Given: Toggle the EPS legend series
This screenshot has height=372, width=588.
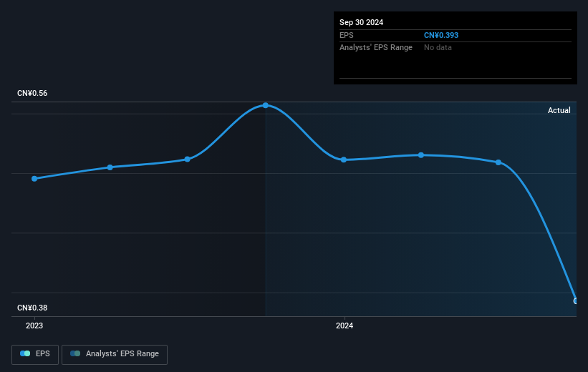Looking at the screenshot, I should [x=35, y=354].
